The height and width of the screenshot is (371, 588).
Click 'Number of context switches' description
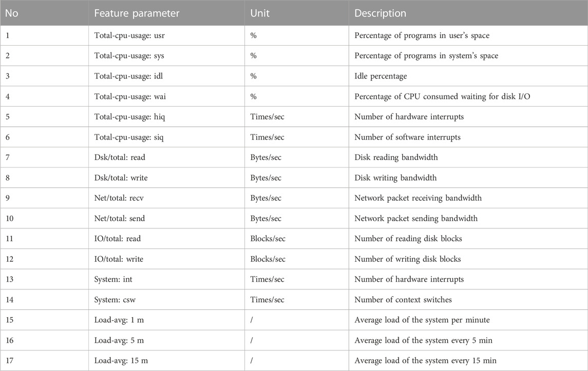403,300
